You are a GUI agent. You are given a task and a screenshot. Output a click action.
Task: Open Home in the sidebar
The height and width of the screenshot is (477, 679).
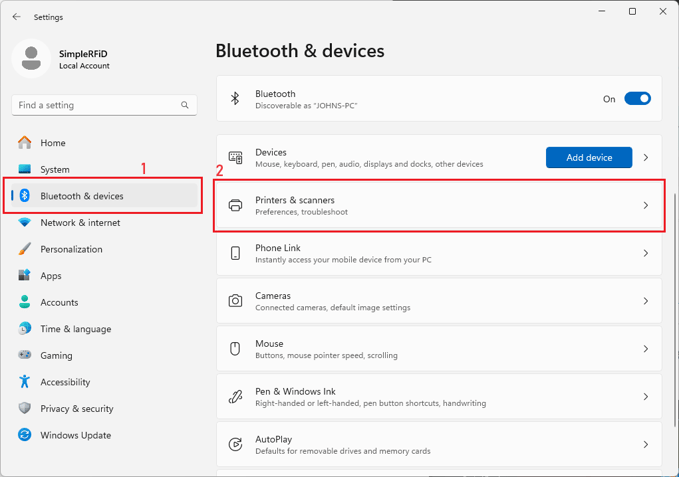pos(104,142)
